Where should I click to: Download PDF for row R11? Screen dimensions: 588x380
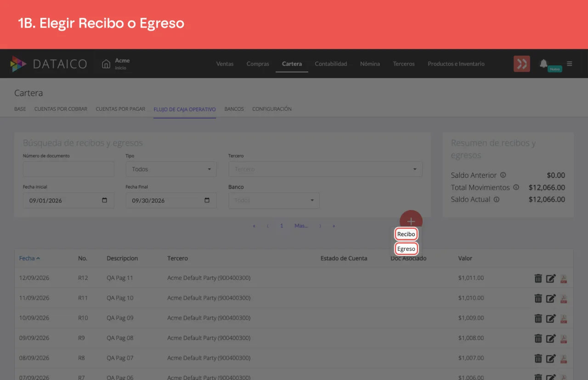pos(564,299)
